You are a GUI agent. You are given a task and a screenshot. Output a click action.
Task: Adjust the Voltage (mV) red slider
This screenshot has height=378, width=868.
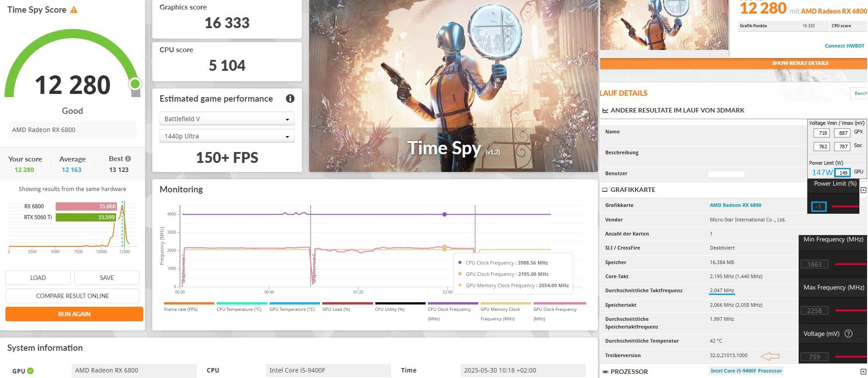(850, 357)
